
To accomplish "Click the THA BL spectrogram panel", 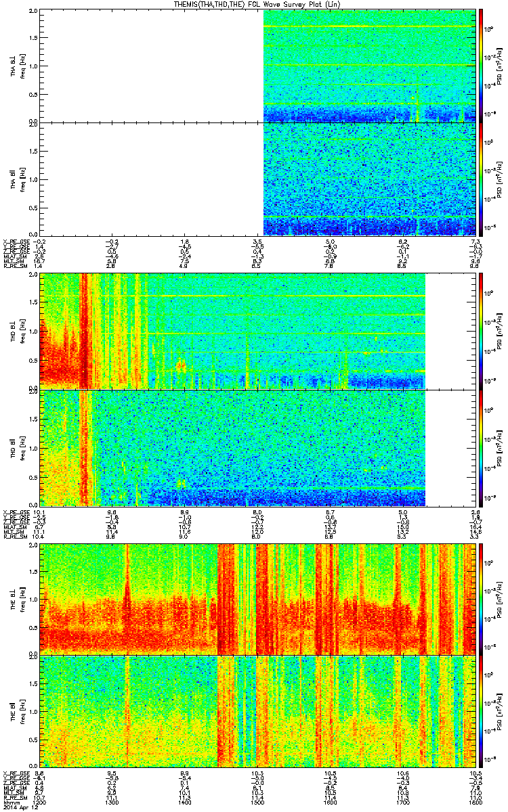I will (x=258, y=66).
